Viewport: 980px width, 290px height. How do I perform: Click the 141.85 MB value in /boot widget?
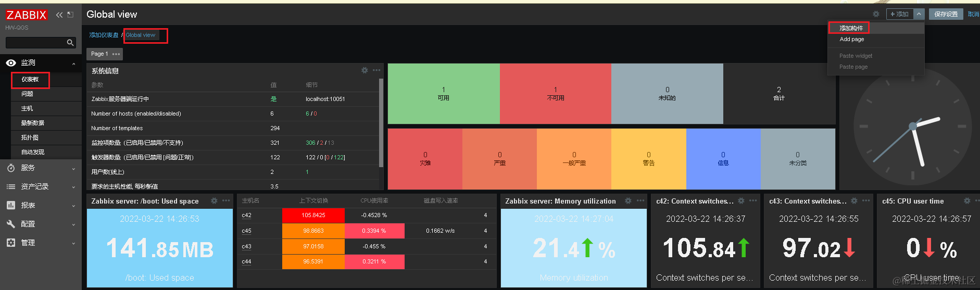click(160, 249)
